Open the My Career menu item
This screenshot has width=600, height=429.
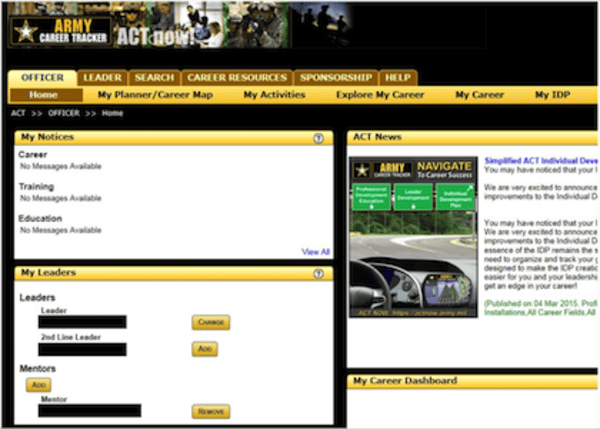tap(479, 95)
